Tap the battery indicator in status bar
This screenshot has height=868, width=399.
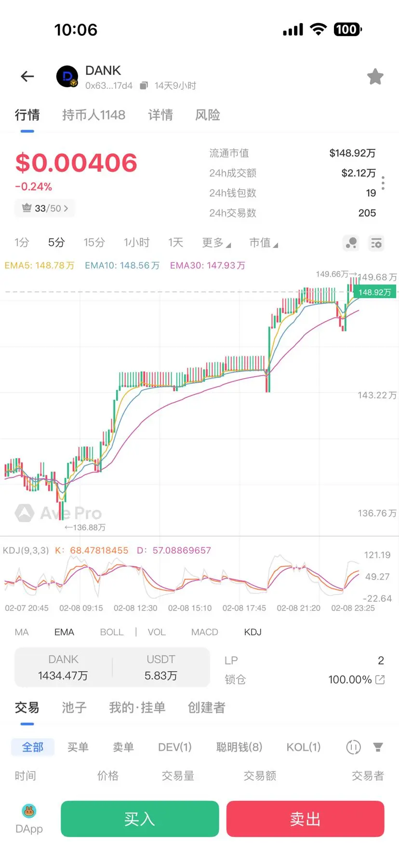[x=348, y=29]
